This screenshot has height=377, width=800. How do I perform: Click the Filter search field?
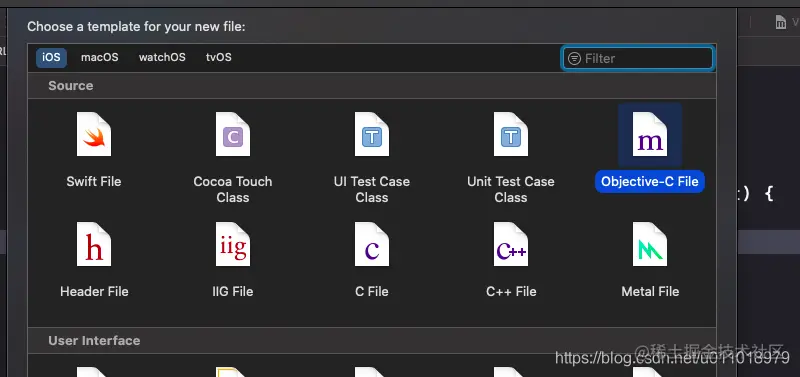click(638, 58)
